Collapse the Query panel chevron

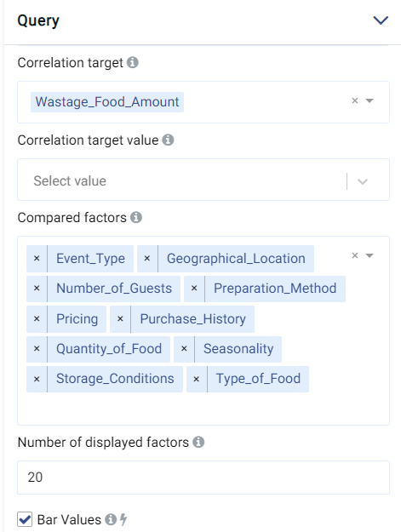(x=381, y=20)
